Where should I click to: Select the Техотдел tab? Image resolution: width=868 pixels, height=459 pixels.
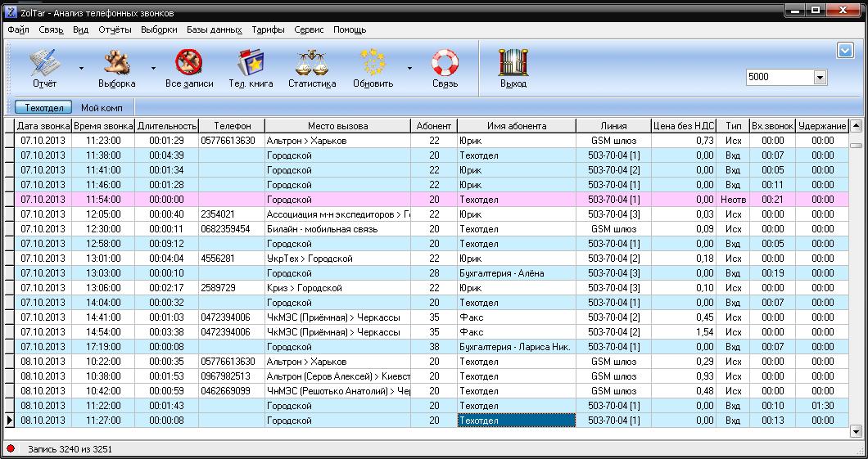[44, 108]
